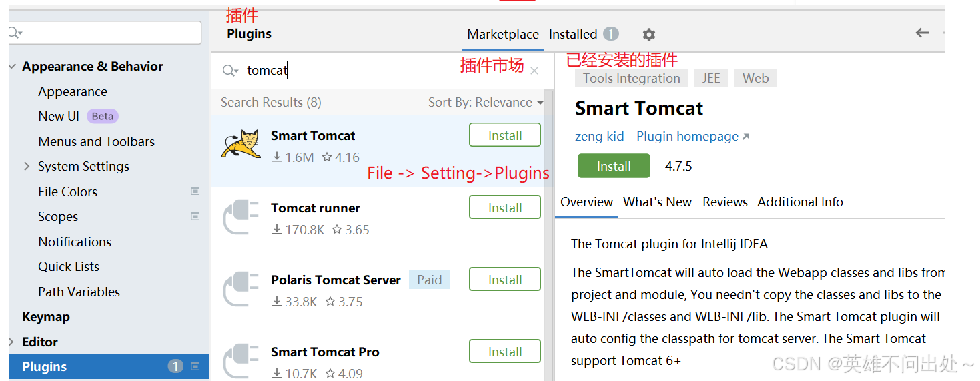Click the Installed count badge
Viewport: 980px width, 381px height.
coord(611,34)
